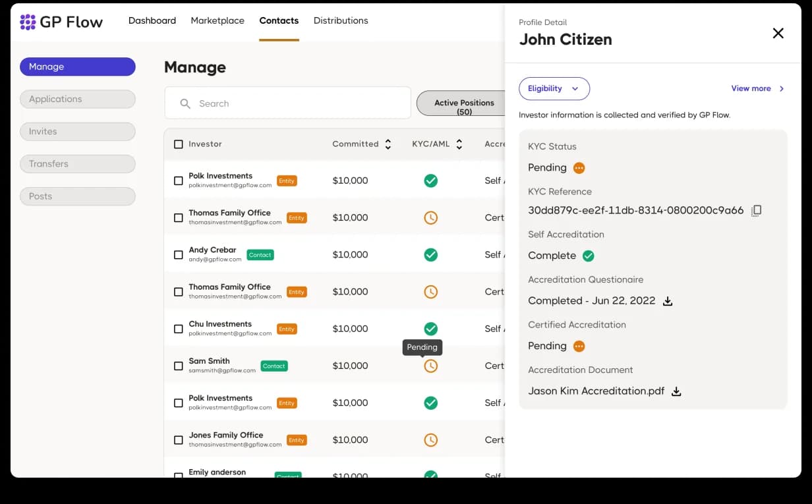Click the Emily anderson investor name
Viewport: 812px width, 504px height.
click(217, 472)
